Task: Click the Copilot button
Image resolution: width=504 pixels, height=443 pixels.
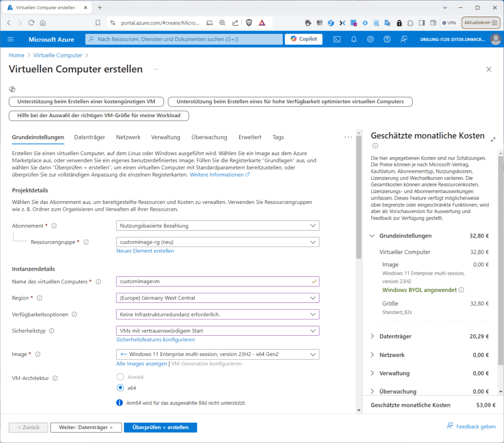Action: (303, 39)
